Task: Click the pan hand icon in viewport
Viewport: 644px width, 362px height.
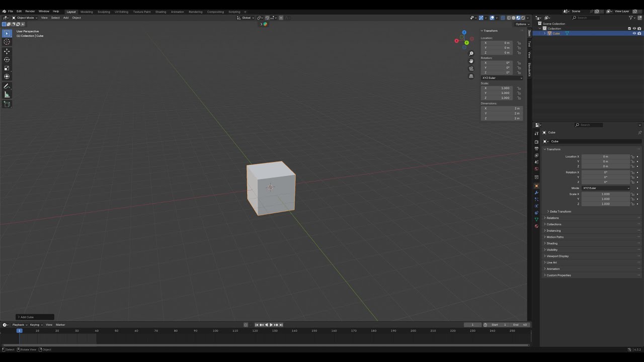Action: (x=471, y=61)
